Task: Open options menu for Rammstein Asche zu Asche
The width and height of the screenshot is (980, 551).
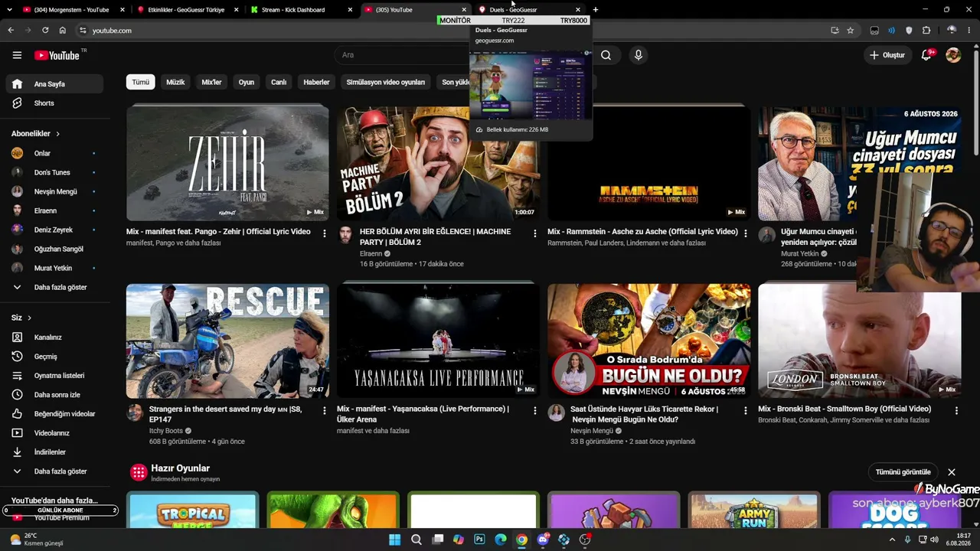Action: point(746,233)
